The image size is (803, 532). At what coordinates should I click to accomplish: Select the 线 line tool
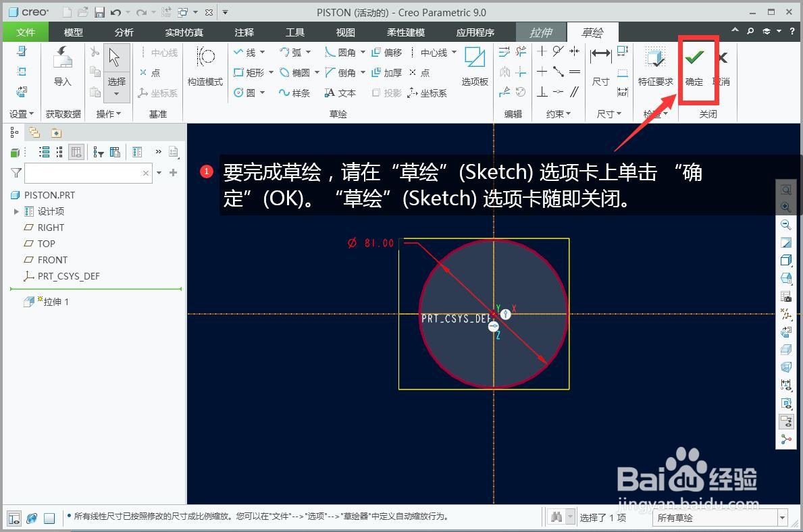pyautogui.click(x=244, y=52)
